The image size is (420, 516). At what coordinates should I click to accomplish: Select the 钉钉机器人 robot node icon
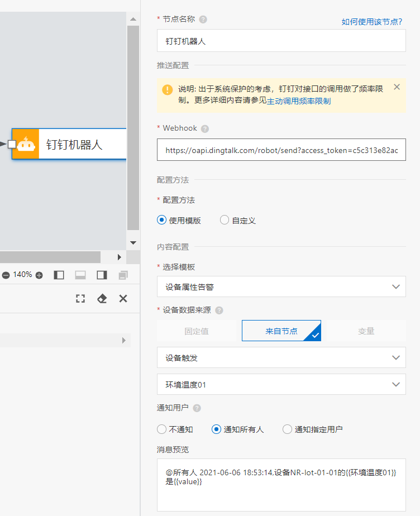26,144
